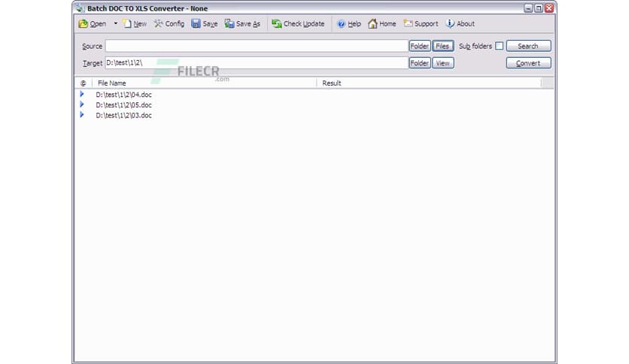Click the Result column header

pos(429,83)
